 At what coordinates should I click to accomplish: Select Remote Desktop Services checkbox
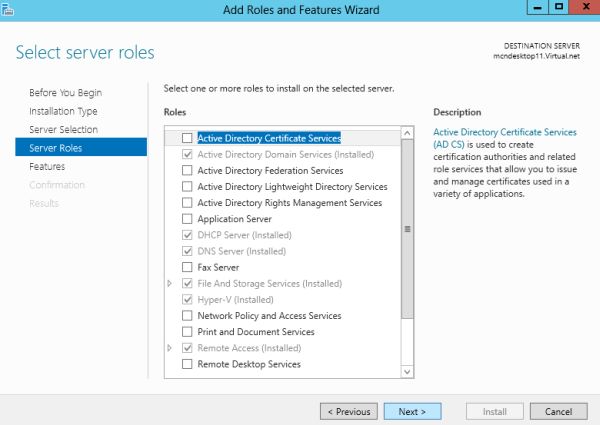coord(187,365)
